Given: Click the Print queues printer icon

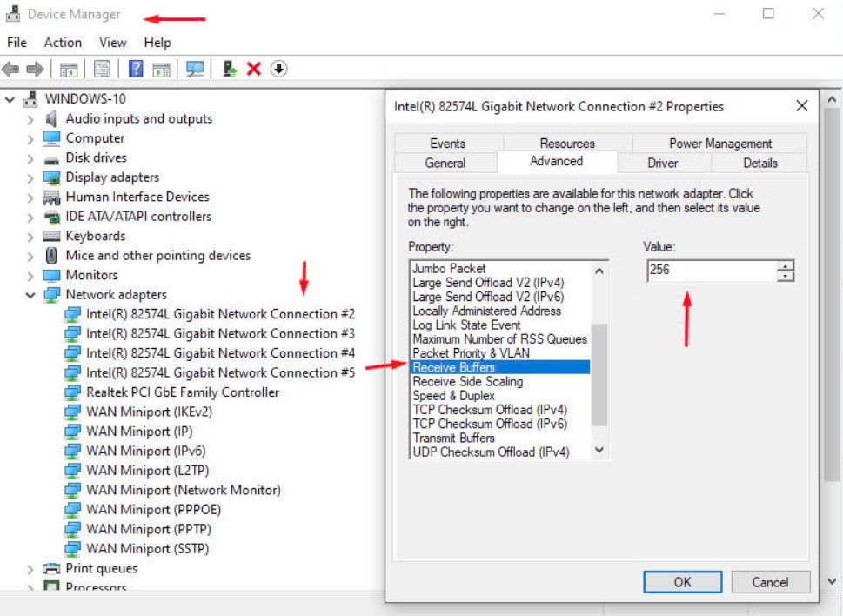Looking at the screenshot, I should 51,568.
